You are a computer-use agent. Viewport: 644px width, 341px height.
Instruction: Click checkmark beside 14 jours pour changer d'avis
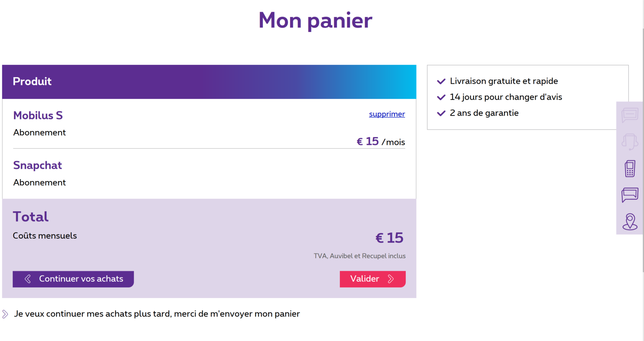click(441, 97)
